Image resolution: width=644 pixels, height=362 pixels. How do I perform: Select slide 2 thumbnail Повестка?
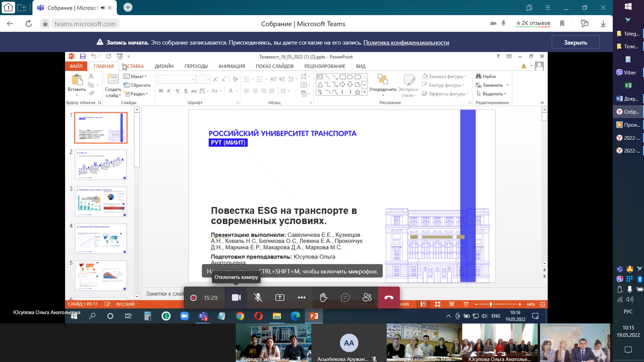[101, 165]
